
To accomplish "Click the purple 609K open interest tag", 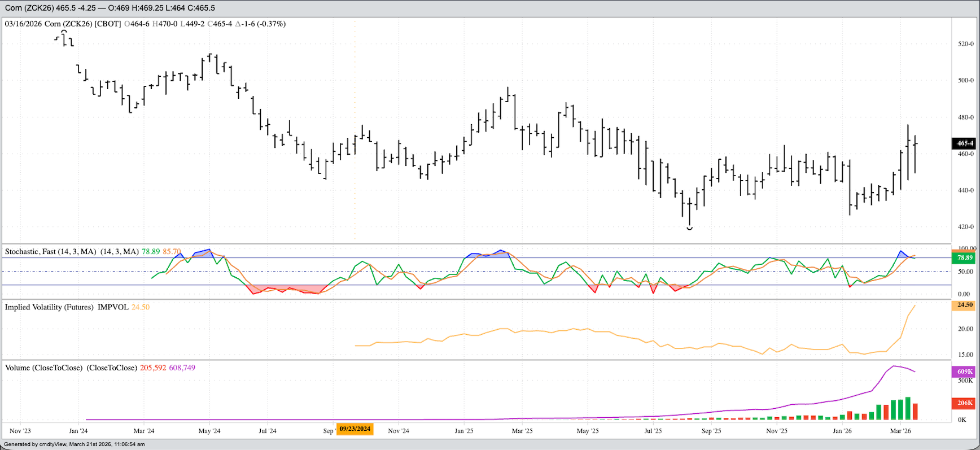I will (x=965, y=372).
